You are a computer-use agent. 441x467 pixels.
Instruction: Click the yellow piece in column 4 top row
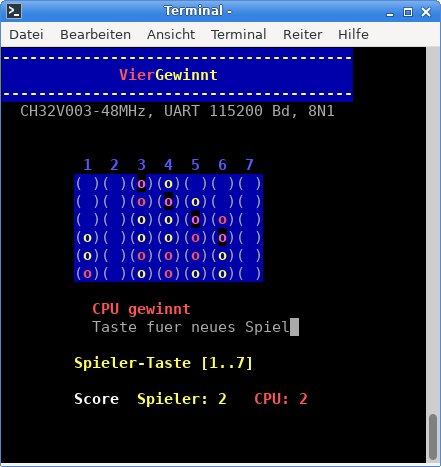168,184
